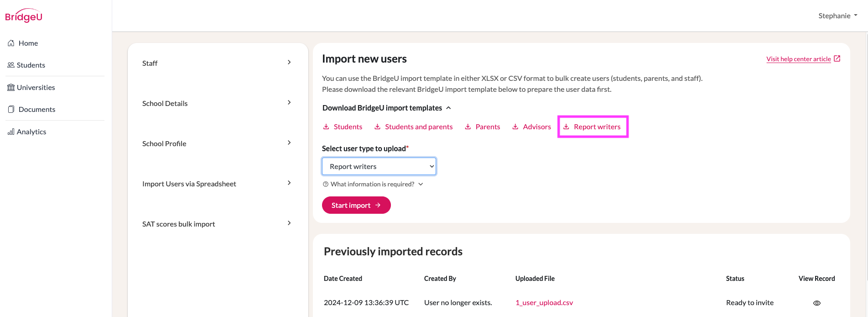
Task: Click the Ready to invite status
Action: (x=750, y=302)
